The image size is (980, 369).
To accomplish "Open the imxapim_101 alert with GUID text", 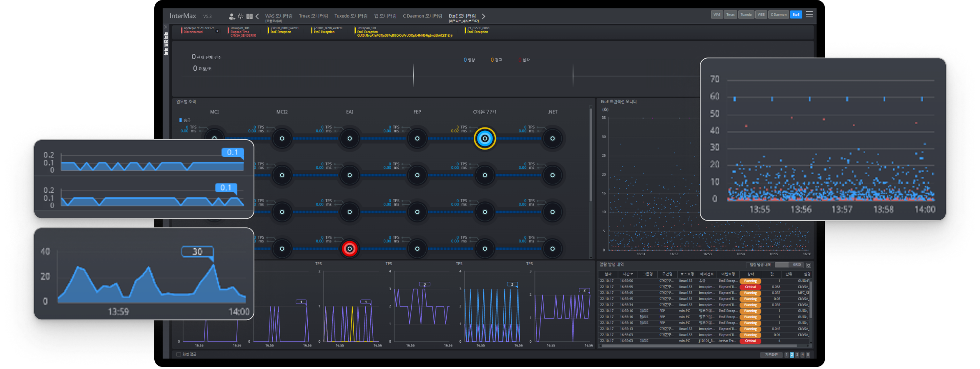I will click(404, 32).
